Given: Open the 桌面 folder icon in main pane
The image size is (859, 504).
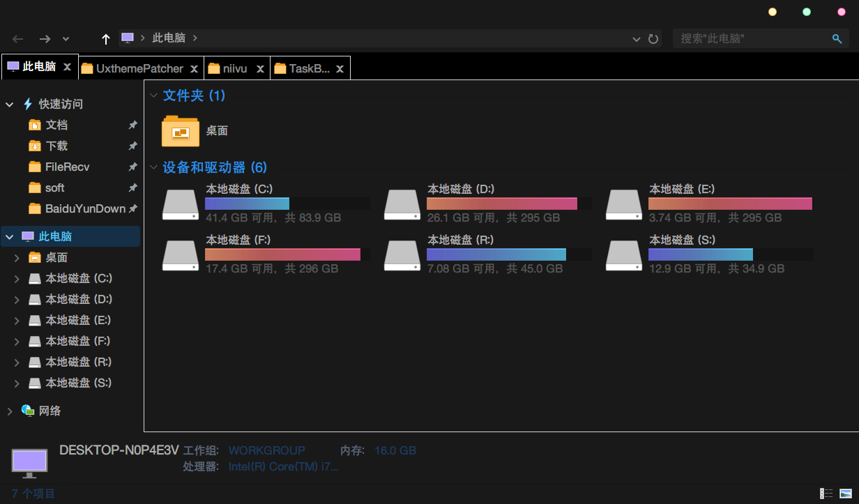Looking at the screenshot, I should pyautogui.click(x=181, y=131).
